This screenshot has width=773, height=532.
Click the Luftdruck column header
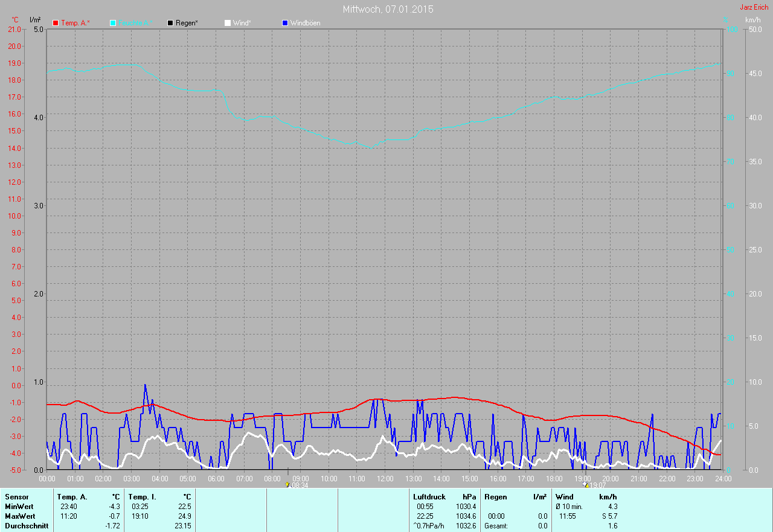coord(429,497)
